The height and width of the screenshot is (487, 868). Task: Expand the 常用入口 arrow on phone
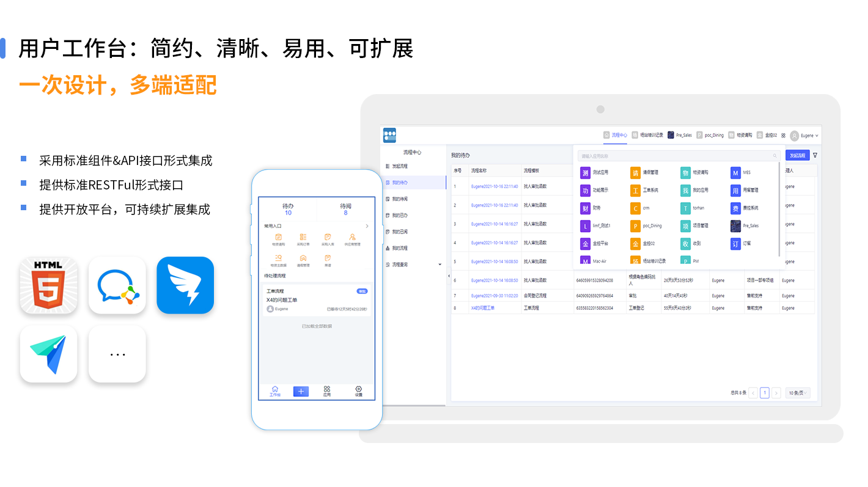[367, 226]
